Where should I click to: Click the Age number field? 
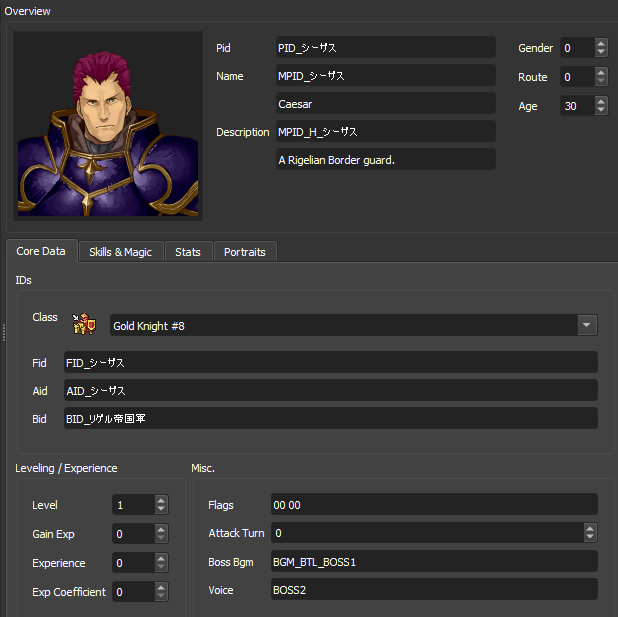point(578,106)
